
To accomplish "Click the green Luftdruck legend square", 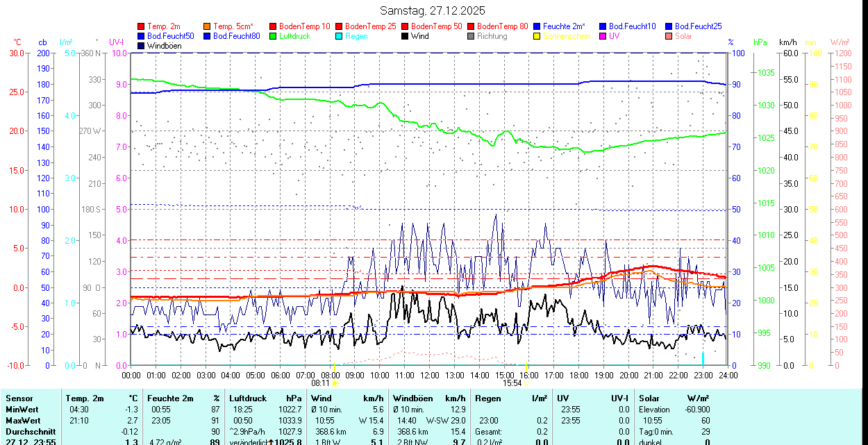I will 274,36.
